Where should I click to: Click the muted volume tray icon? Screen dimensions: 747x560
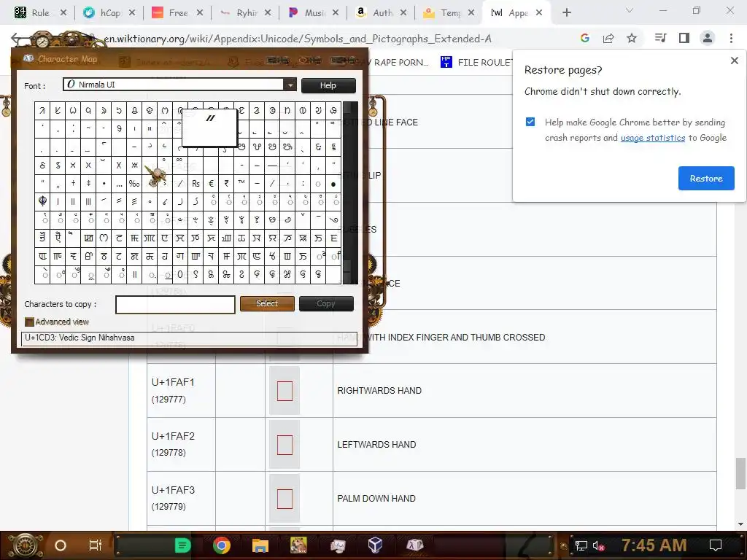[x=598, y=545]
